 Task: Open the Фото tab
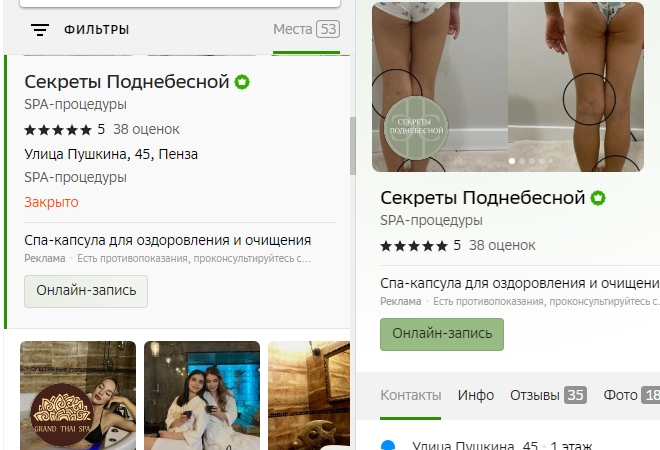click(x=630, y=395)
